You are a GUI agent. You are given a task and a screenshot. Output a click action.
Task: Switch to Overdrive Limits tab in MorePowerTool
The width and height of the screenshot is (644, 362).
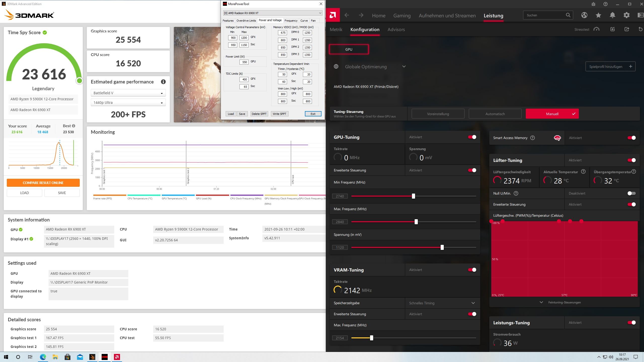tap(246, 21)
